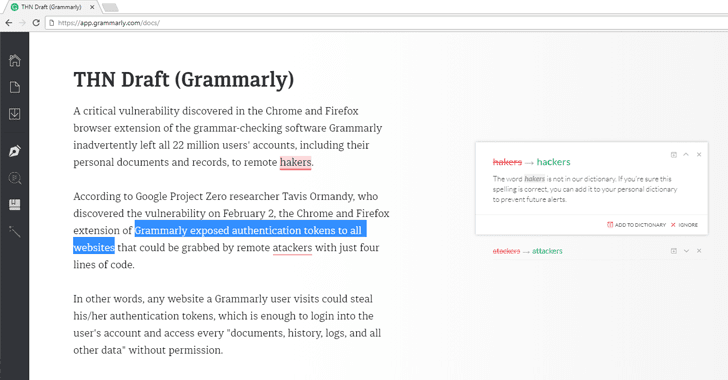Click the underlined word 'atackers' in text
Screen dimensions: 728x380
click(292, 248)
